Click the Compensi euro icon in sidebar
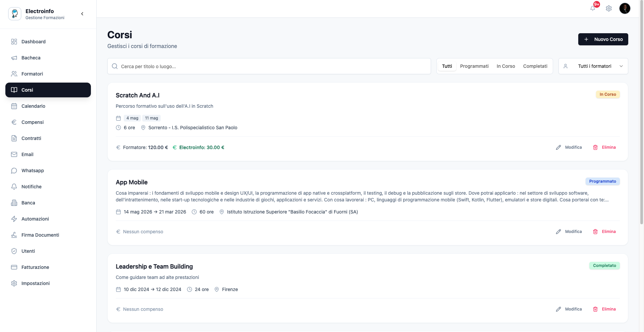This screenshot has height=332, width=644. (14, 122)
